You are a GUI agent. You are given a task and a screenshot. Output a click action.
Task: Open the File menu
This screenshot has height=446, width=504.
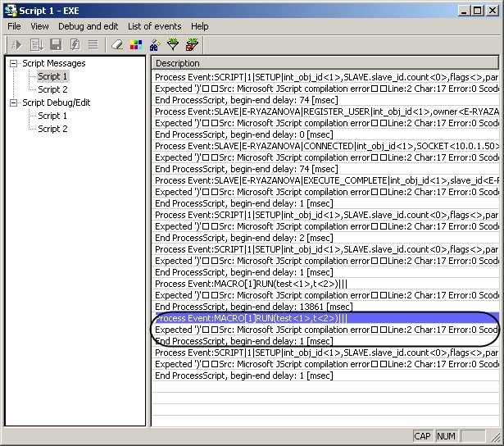tap(16, 26)
